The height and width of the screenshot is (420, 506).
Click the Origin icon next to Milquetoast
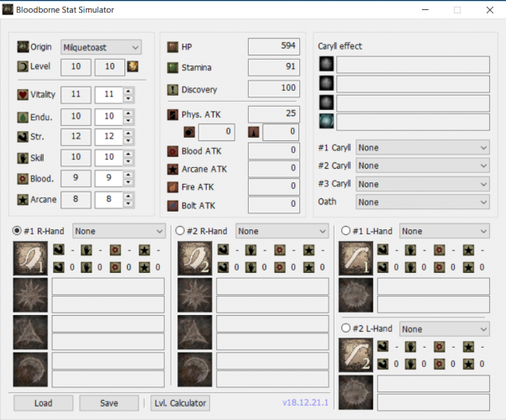tap(23, 47)
